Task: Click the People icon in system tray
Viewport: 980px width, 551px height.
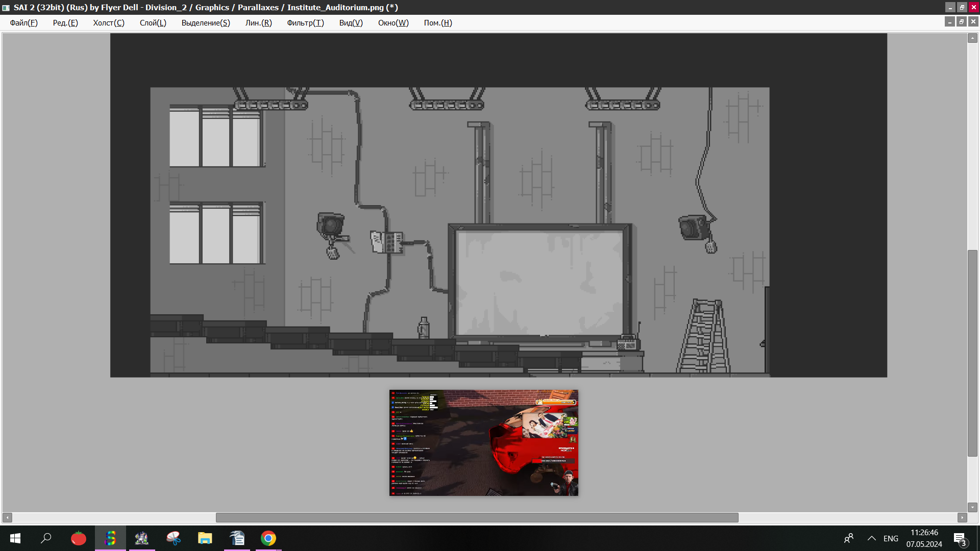Action: [x=849, y=538]
